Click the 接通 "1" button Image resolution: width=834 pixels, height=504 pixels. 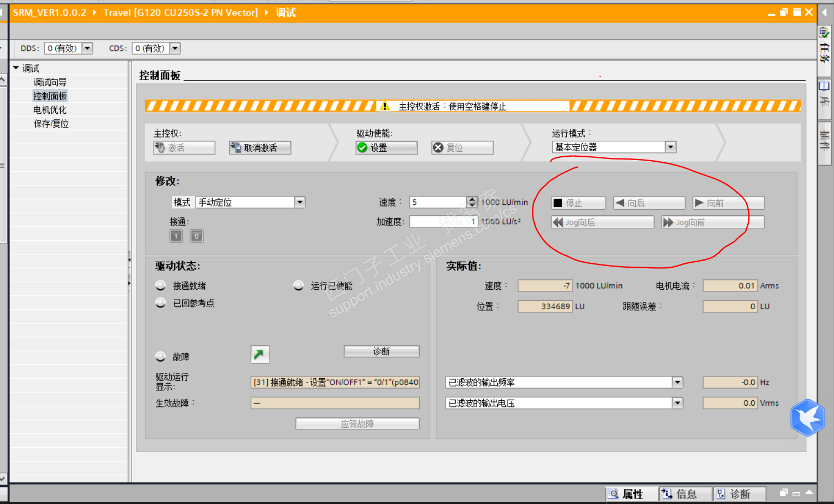pos(176,236)
